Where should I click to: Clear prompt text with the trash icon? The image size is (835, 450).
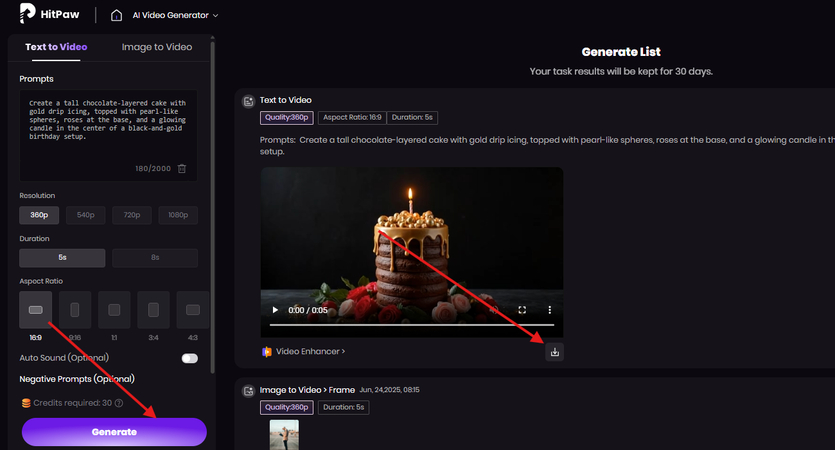(x=182, y=168)
